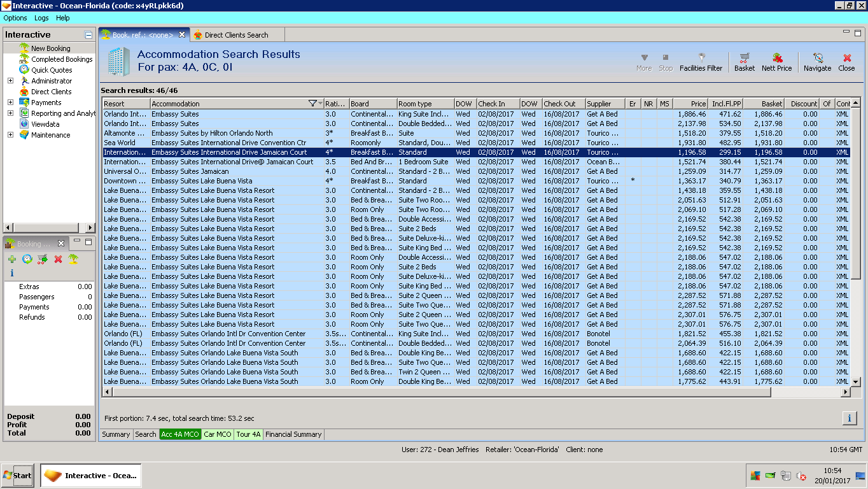Screen dimensions: 868x489
Task: Open the Logs menu
Action: (41, 18)
